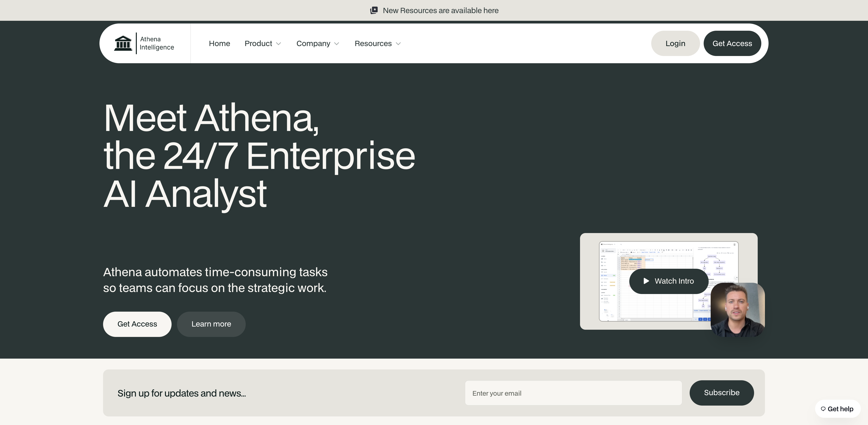This screenshot has height=425, width=868.
Task: Open the Company menu label
Action: pyautogui.click(x=313, y=43)
